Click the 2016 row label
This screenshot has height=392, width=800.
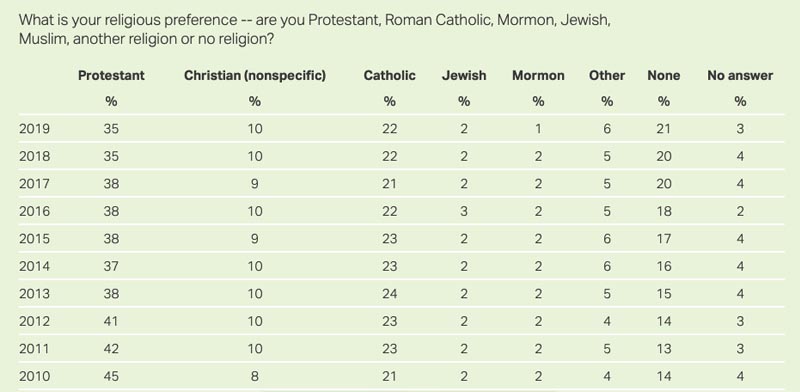34,211
